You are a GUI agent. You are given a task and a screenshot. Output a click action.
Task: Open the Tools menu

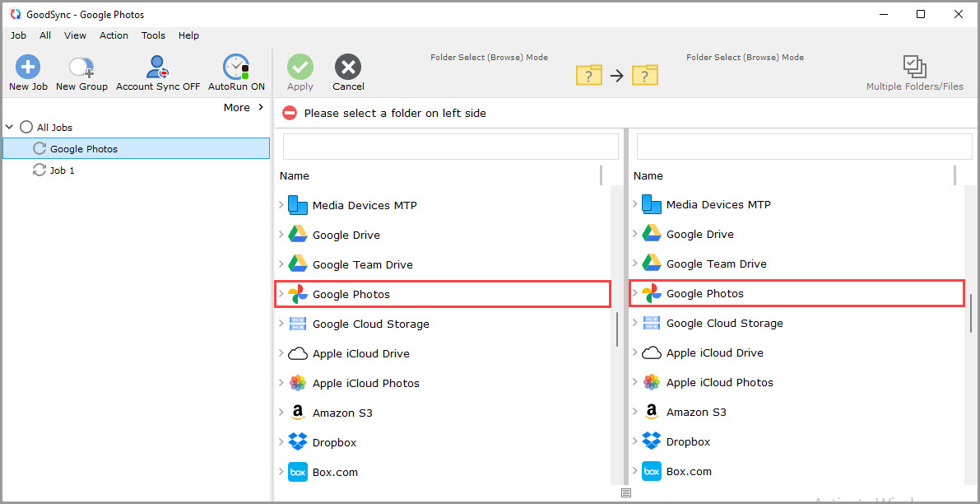(153, 35)
